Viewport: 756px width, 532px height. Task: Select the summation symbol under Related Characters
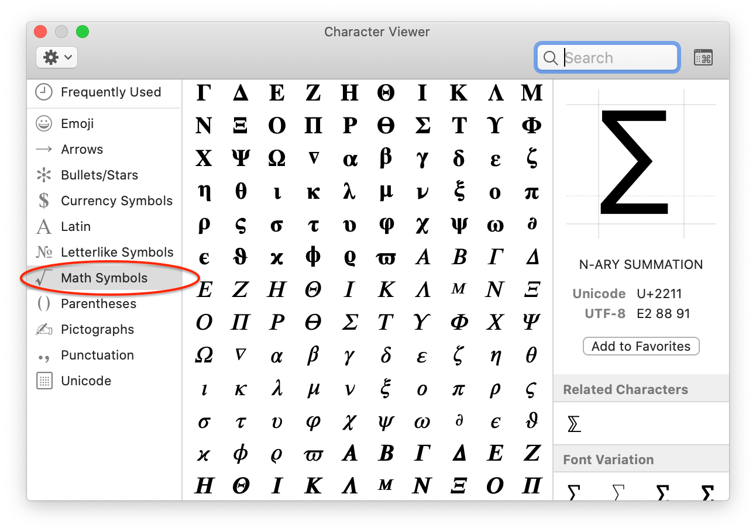tap(573, 424)
